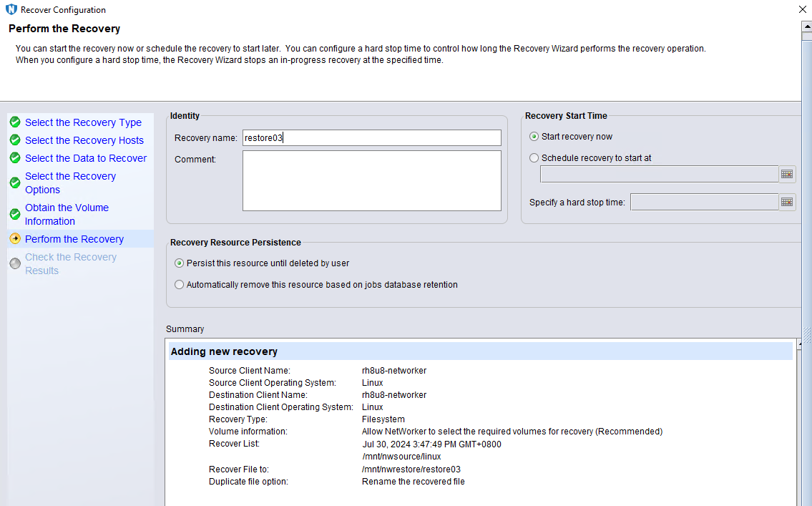
Task: Go to Obtain the Volume Information step
Action: tap(67, 214)
